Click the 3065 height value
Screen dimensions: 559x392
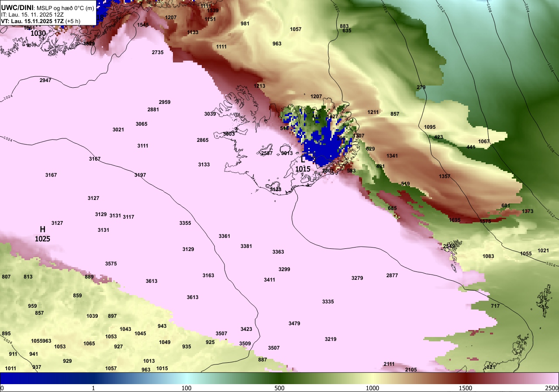[141, 124]
